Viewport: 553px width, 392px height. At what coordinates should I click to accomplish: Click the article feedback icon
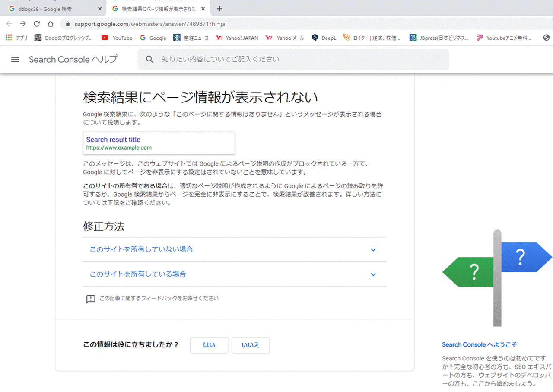pyautogui.click(x=91, y=299)
